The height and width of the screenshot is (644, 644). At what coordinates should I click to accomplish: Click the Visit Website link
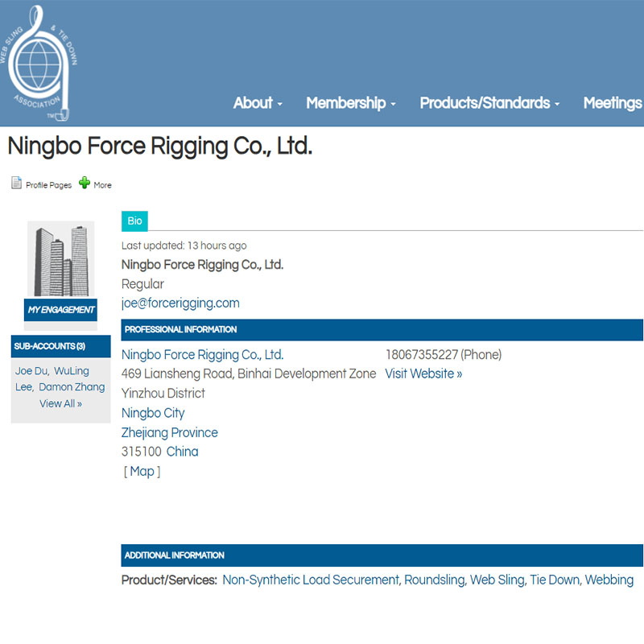423,374
